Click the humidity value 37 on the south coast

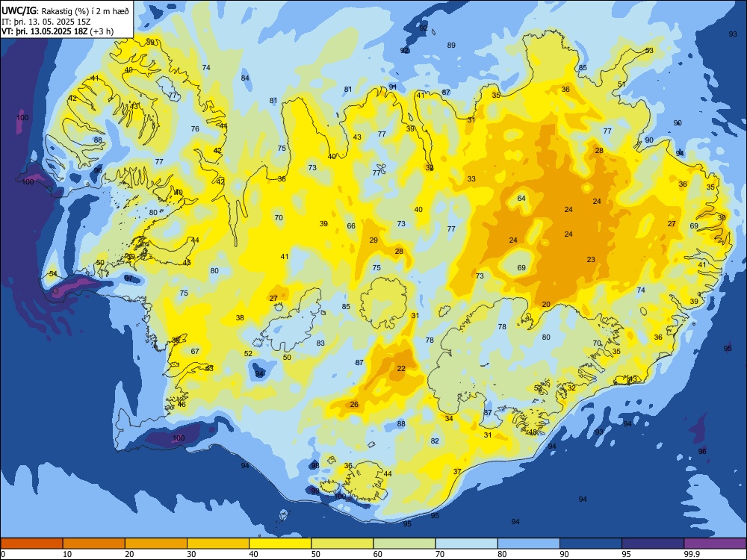(x=457, y=472)
